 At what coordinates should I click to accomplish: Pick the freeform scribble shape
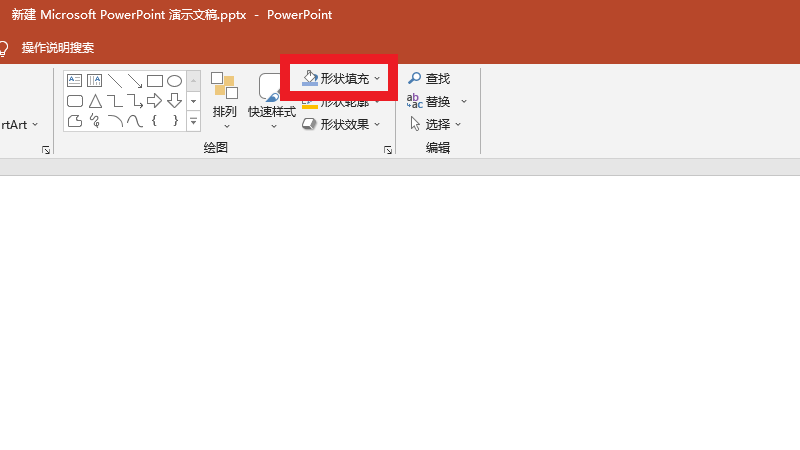95,121
